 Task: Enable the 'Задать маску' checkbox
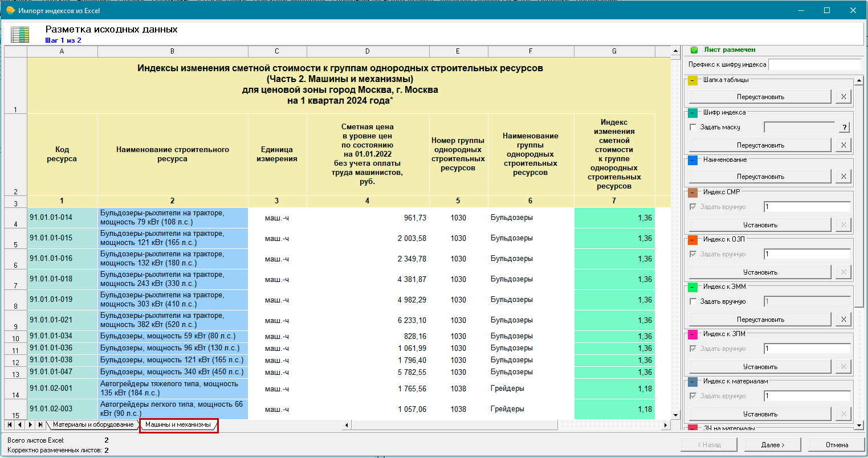coord(693,128)
